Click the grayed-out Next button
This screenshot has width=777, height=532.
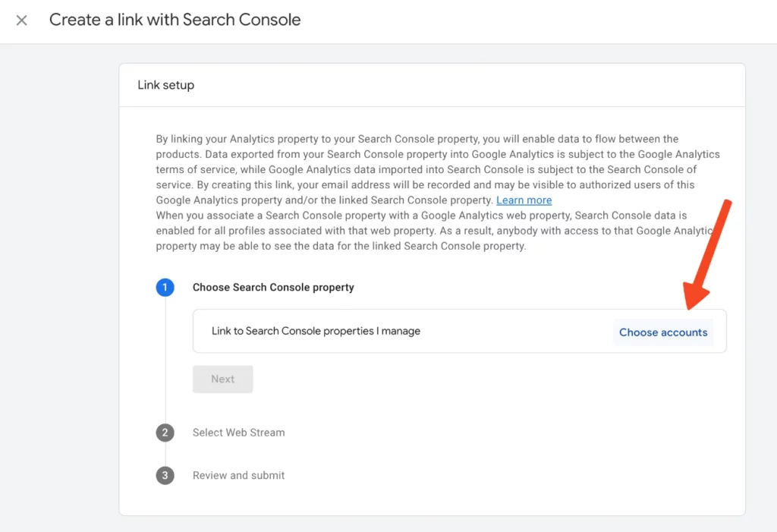coord(222,379)
